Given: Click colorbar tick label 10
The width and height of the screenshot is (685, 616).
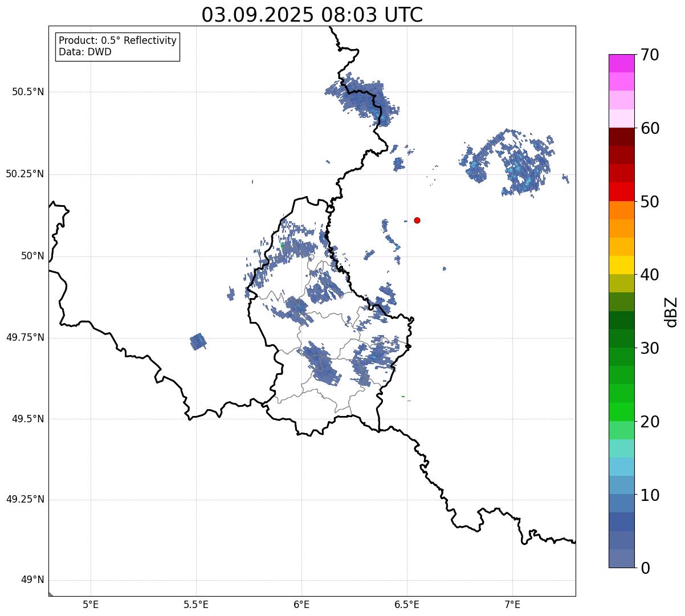Looking at the screenshot, I should pos(650,495).
